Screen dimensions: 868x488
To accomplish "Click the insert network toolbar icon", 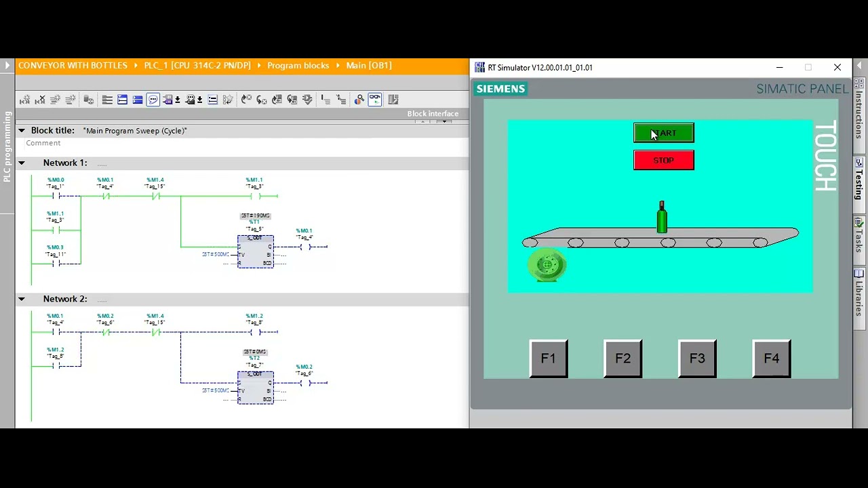I will tap(25, 100).
